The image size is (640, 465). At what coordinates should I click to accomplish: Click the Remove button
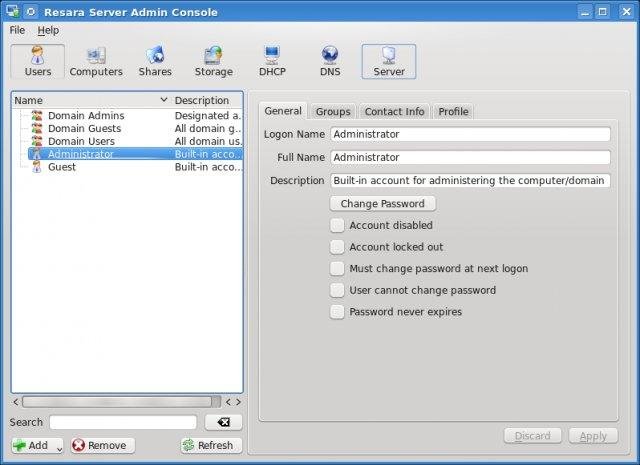point(102,445)
